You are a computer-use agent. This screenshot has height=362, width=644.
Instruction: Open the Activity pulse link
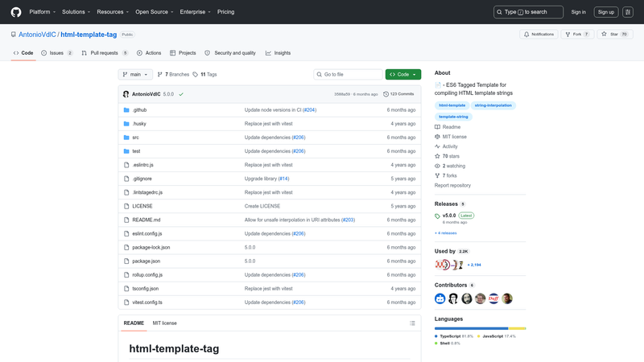click(x=446, y=146)
